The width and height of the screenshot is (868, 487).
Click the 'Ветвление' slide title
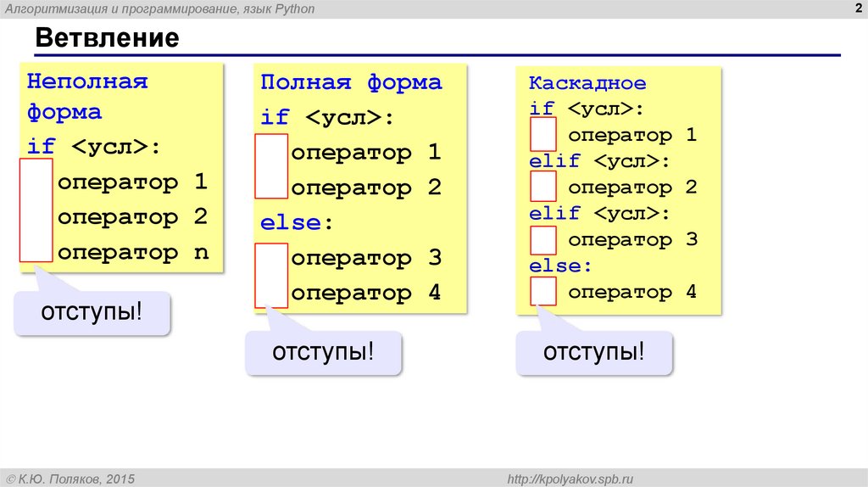(107, 38)
